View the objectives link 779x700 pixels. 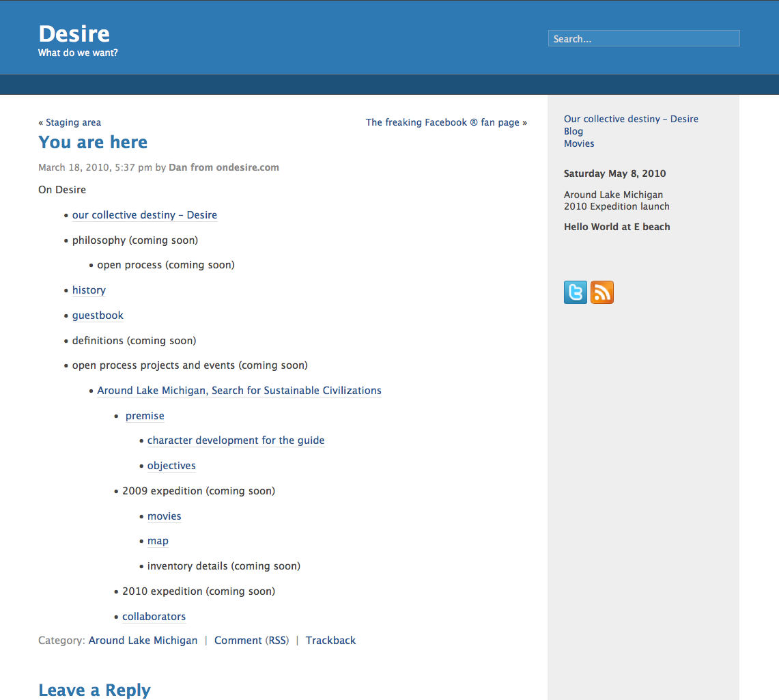point(171,466)
